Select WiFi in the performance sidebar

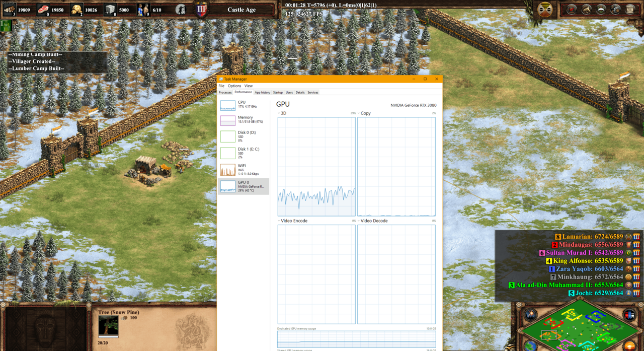244,169
